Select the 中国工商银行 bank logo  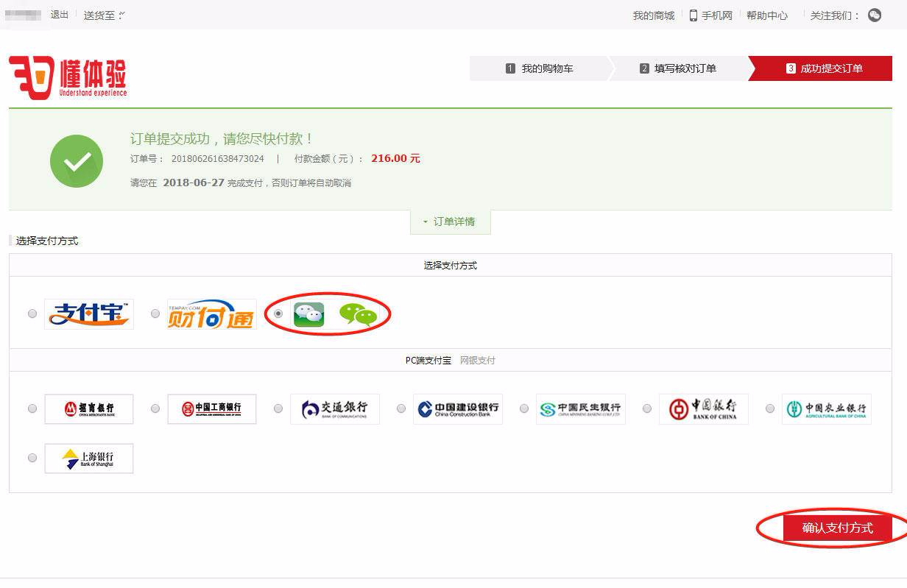[x=212, y=409]
